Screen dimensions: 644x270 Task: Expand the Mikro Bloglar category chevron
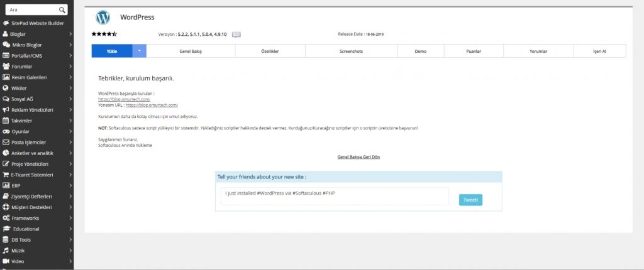pyautogui.click(x=70, y=45)
